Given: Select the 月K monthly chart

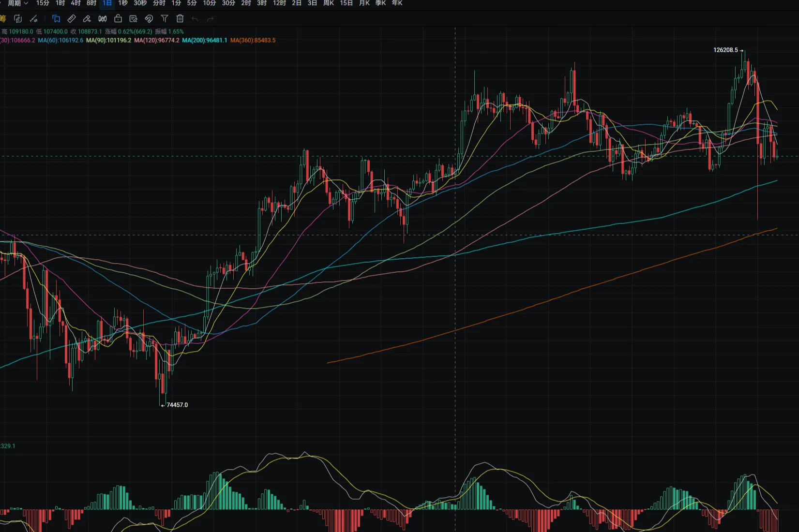Looking at the screenshot, I should tap(364, 3).
